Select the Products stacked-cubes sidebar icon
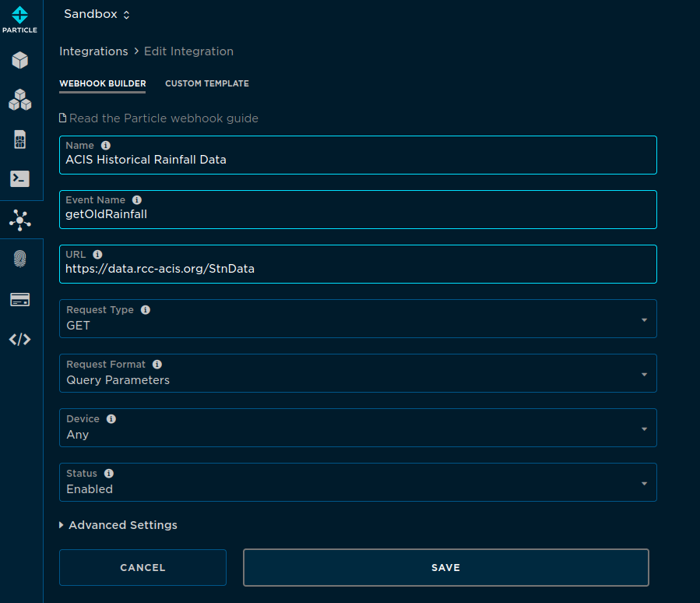 point(21,100)
